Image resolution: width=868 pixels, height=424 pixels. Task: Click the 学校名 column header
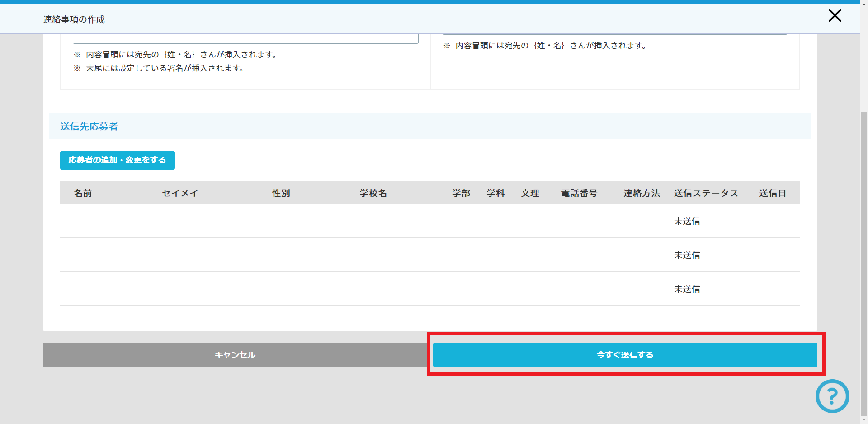(373, 193)
